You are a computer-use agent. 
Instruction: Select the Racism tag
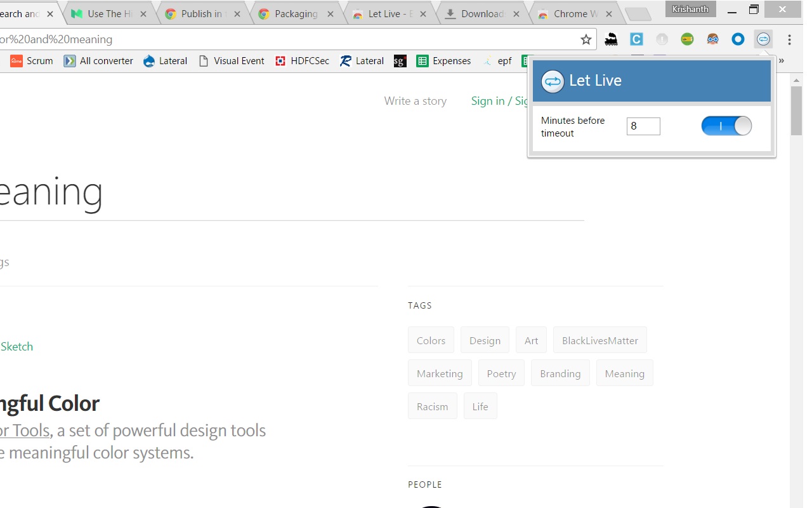[433, 406]
